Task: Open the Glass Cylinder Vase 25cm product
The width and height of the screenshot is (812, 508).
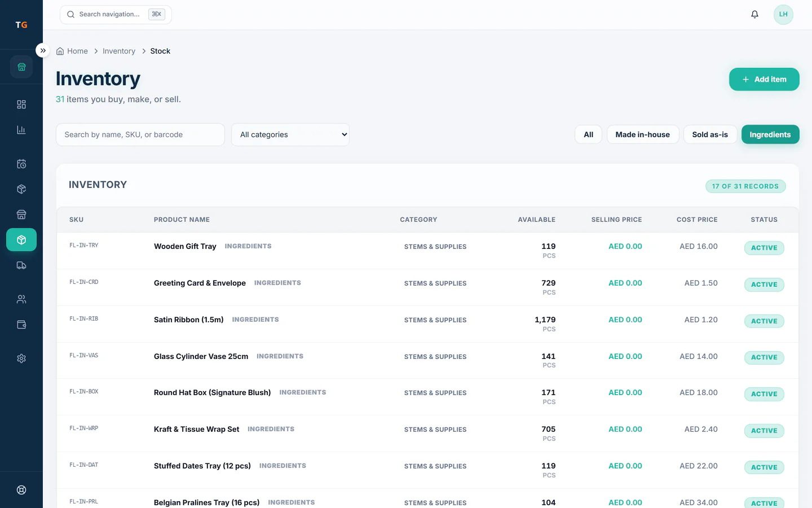Action: tap(201, 357)
